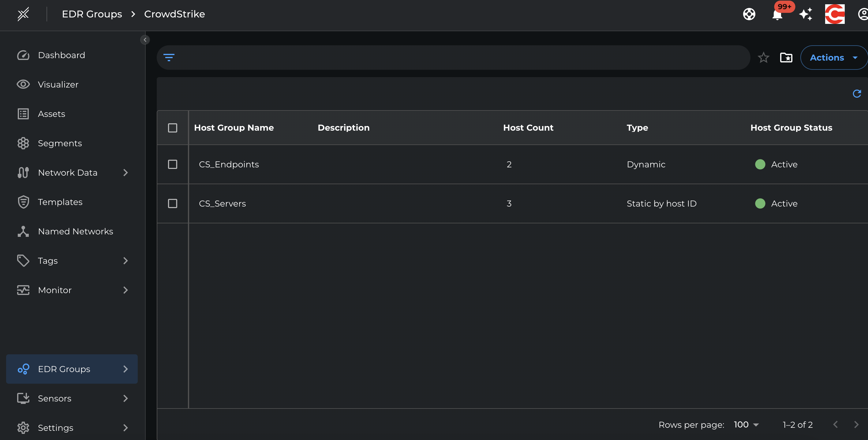Sort by Host Count column header
The image size is (868, 440).
(528, 128)
